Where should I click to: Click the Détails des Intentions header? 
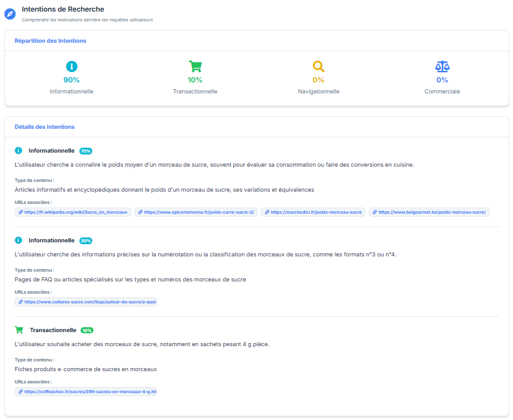(x=45, y=127)
